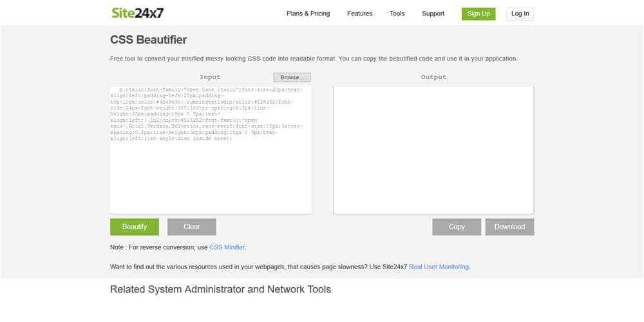Open the Tools menu item
The image size is (644, 322).
click(x=397, y=14)
